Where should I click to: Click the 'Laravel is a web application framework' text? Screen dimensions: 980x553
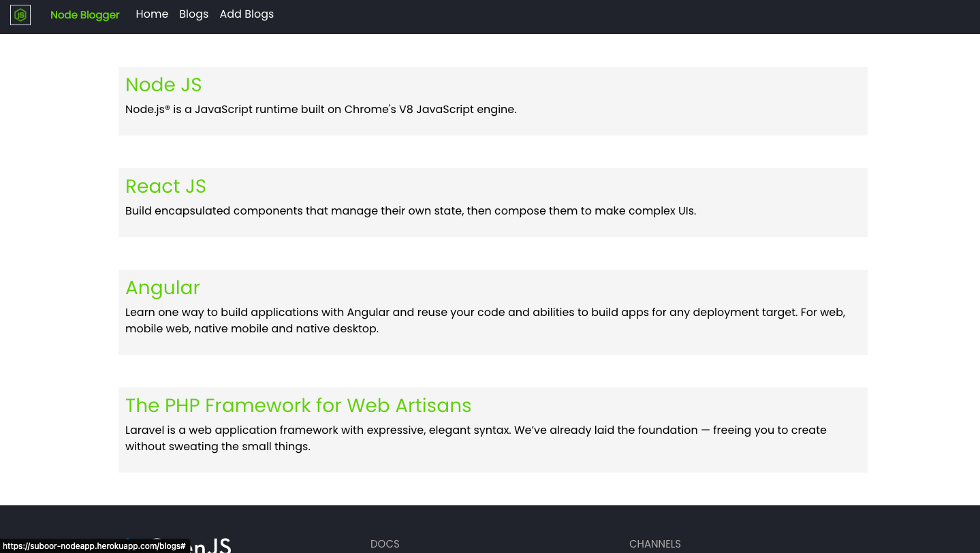click(476, 438)
